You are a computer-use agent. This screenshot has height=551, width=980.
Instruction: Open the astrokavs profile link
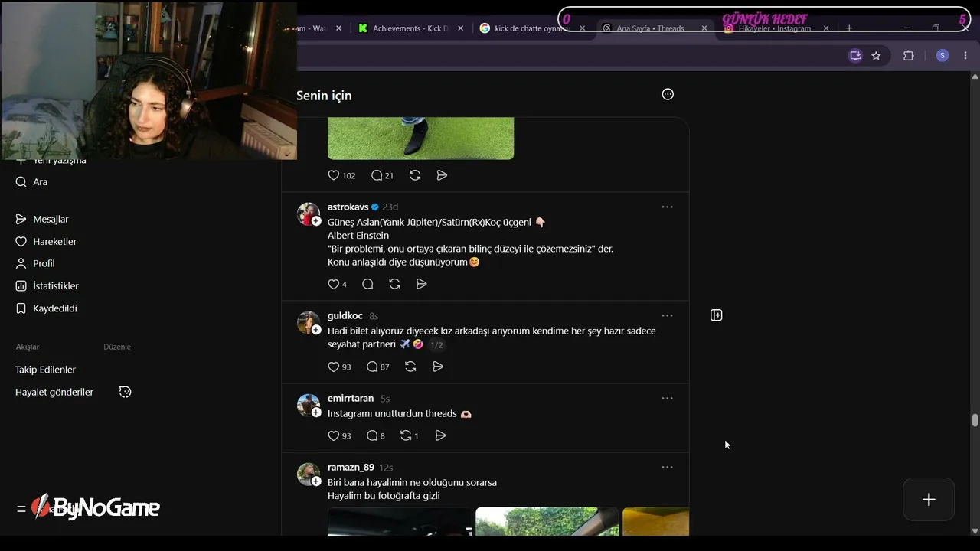(348, 207)
